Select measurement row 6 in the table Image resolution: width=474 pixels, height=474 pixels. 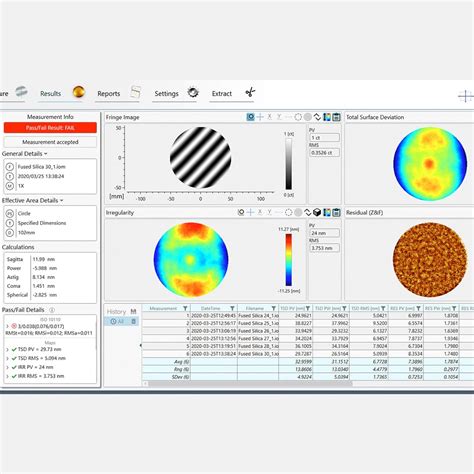click(x=308, y=354)
